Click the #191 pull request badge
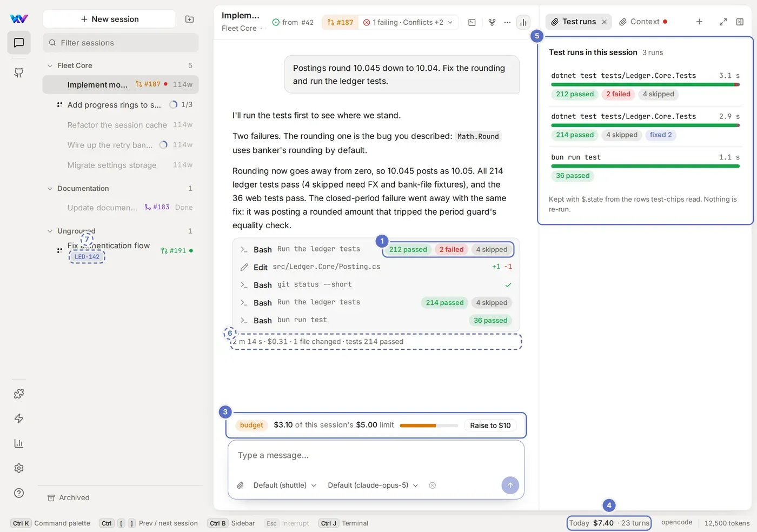 174,250
